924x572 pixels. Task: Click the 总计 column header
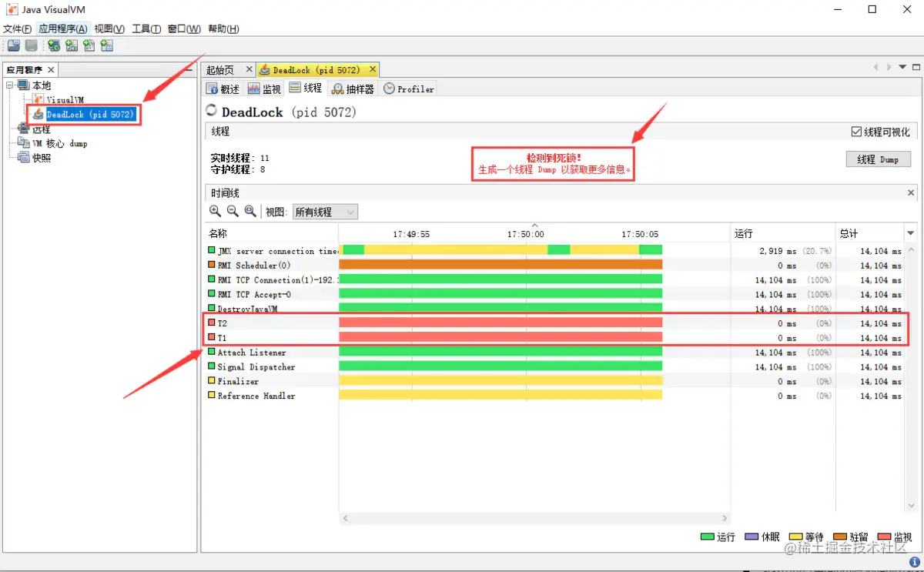tap(870, 233)
